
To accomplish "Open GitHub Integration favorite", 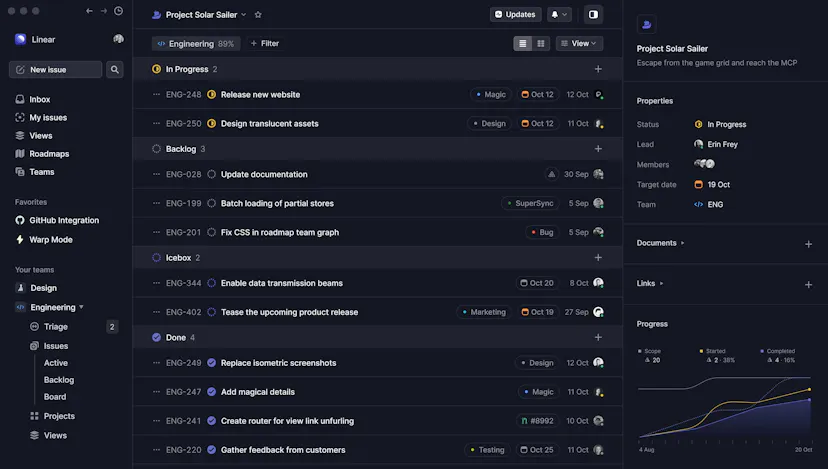I will coord(57,220).
